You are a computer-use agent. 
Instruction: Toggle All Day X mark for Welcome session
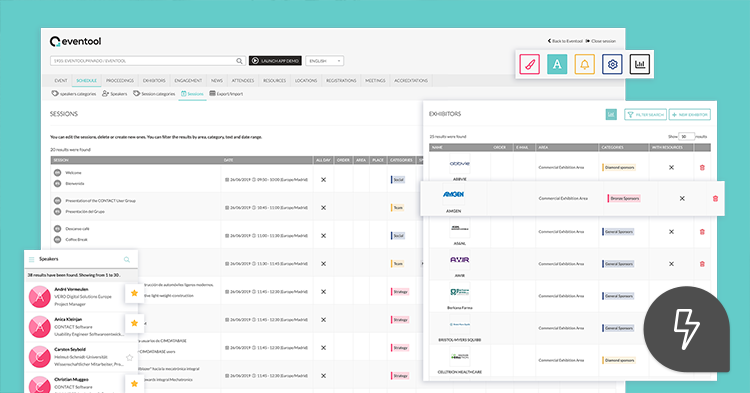pyautogui.click(x=323, y=180)
